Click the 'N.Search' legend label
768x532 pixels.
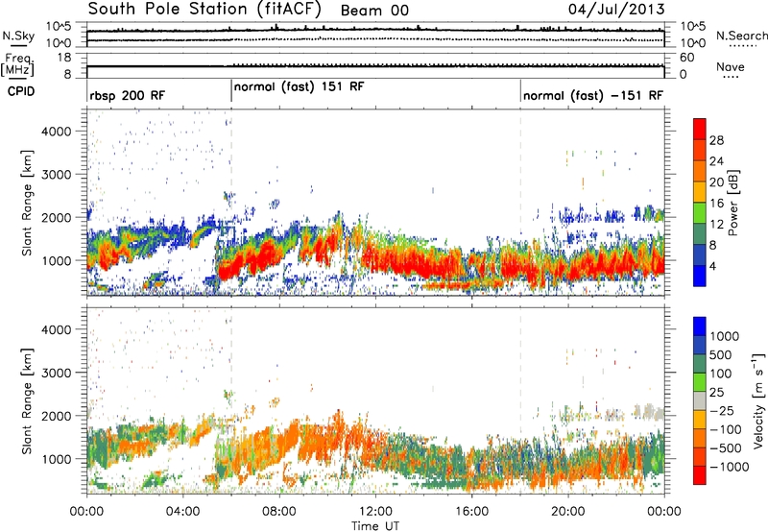741,36
